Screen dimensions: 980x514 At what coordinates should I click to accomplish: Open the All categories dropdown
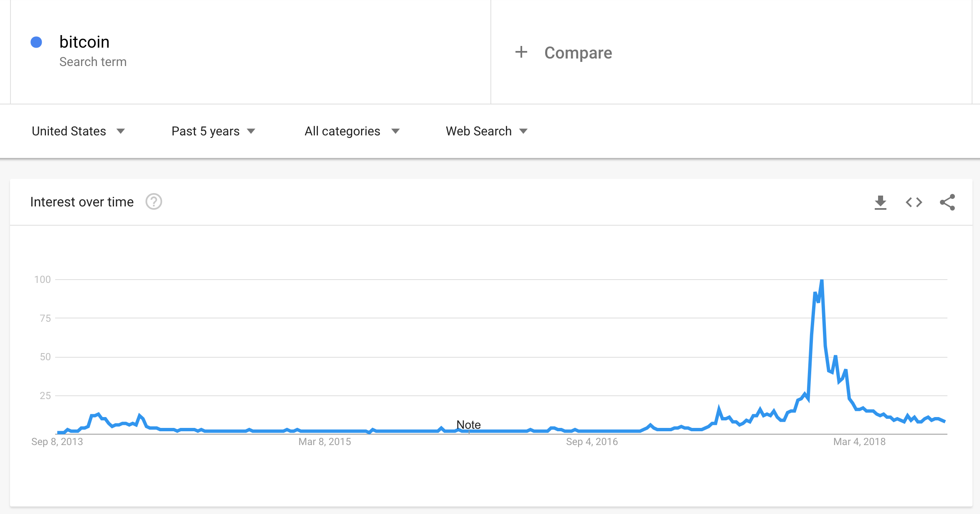point(352,131)
